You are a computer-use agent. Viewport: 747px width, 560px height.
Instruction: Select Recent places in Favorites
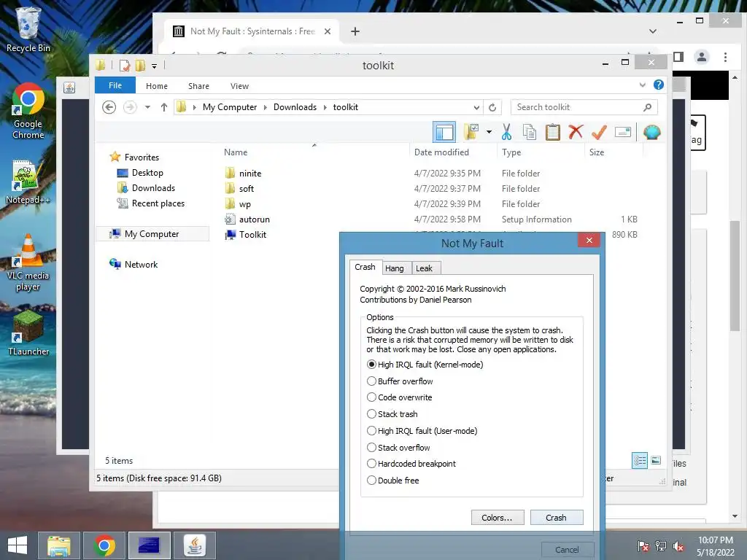tap(158, 203)
